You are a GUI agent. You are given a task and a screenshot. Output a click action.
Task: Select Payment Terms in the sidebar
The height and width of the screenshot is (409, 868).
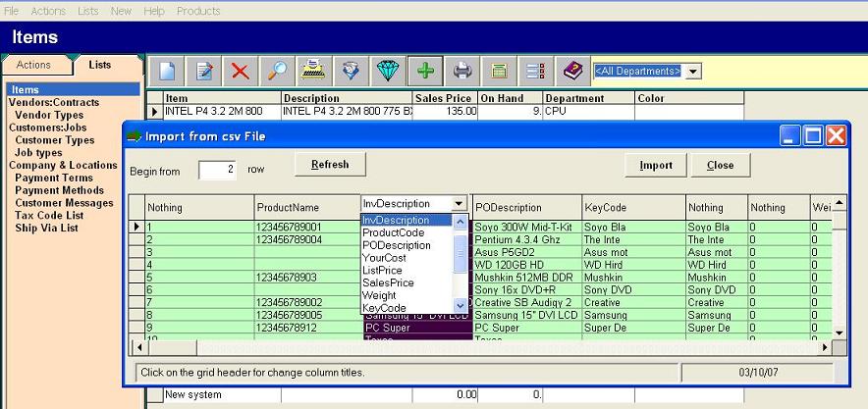click(x=54, y=178)
